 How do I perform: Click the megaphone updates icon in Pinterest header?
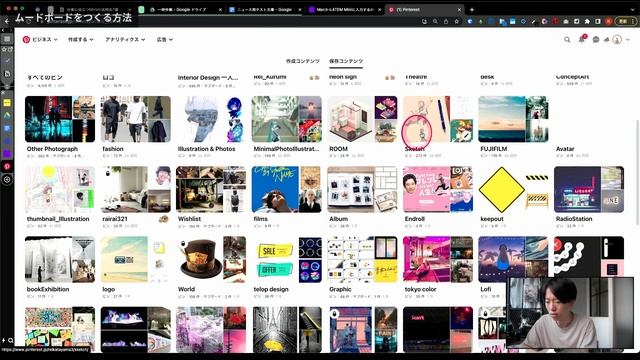tap(606, 40)
